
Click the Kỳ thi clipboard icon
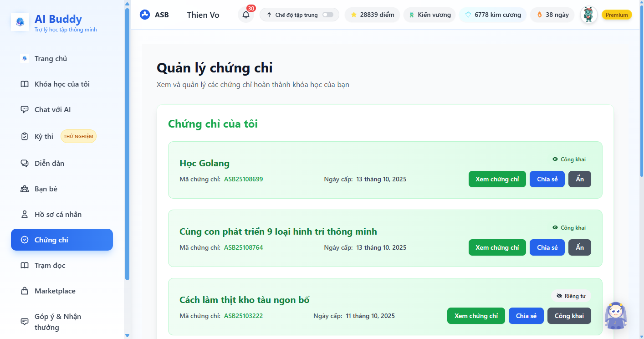pyautogui.click(x=25, y=136)
